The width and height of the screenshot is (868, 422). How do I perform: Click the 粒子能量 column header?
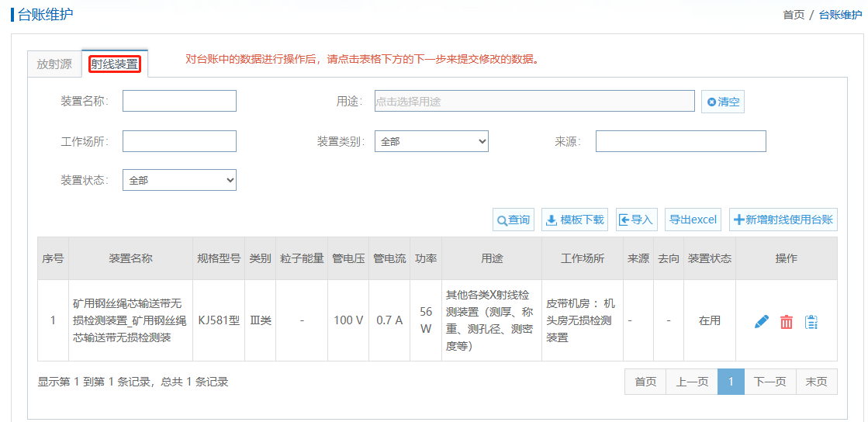pos(302,258)
